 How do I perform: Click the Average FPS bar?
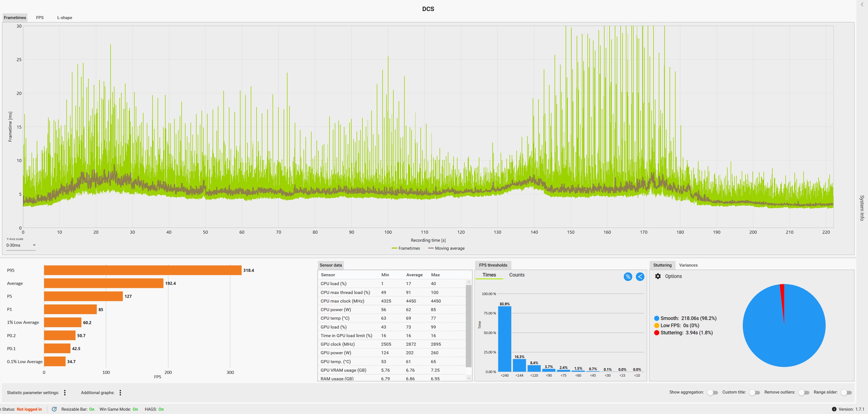pos(104,283)
